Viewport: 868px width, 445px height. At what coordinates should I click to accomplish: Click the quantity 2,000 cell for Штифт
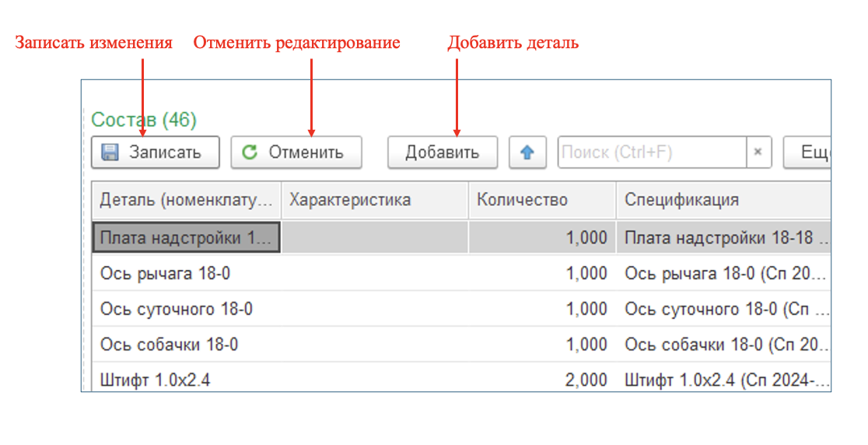pos(543,380)
